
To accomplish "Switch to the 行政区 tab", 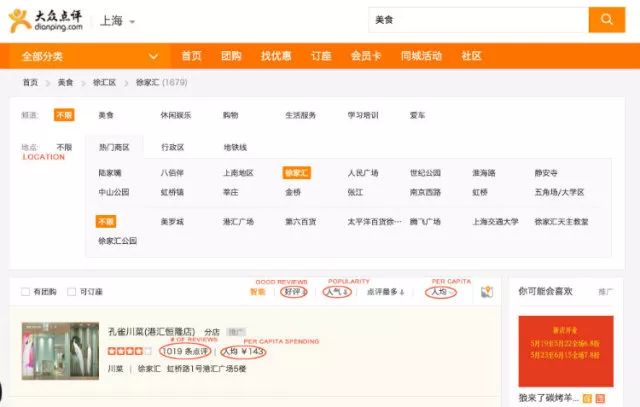I will point(173,147).
